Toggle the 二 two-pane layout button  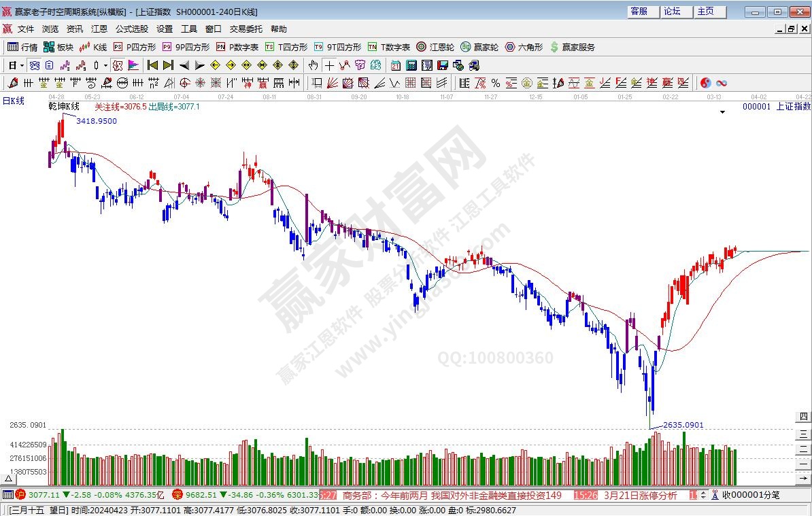tap(803, 449)
